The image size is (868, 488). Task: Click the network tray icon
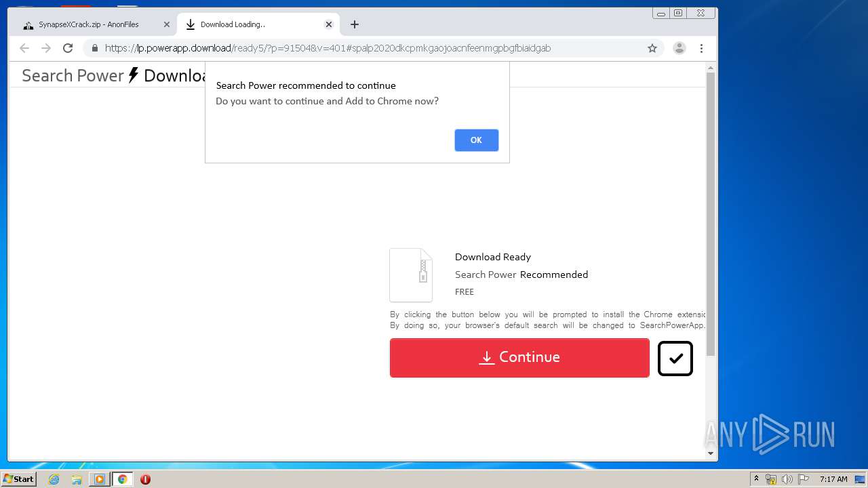coord(771,479)
